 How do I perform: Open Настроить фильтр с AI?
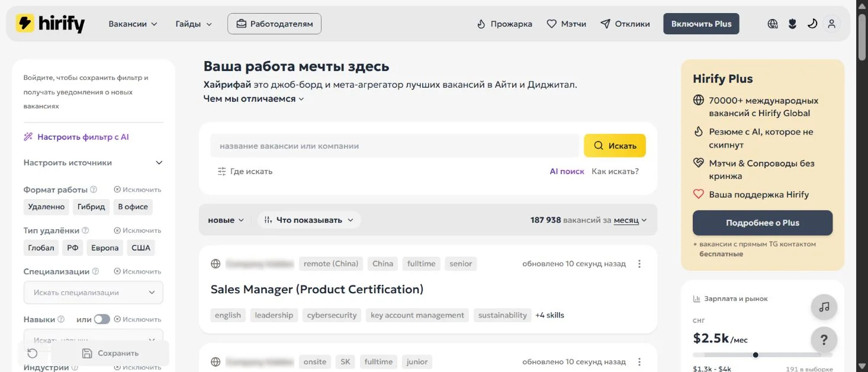coord(76,137)
